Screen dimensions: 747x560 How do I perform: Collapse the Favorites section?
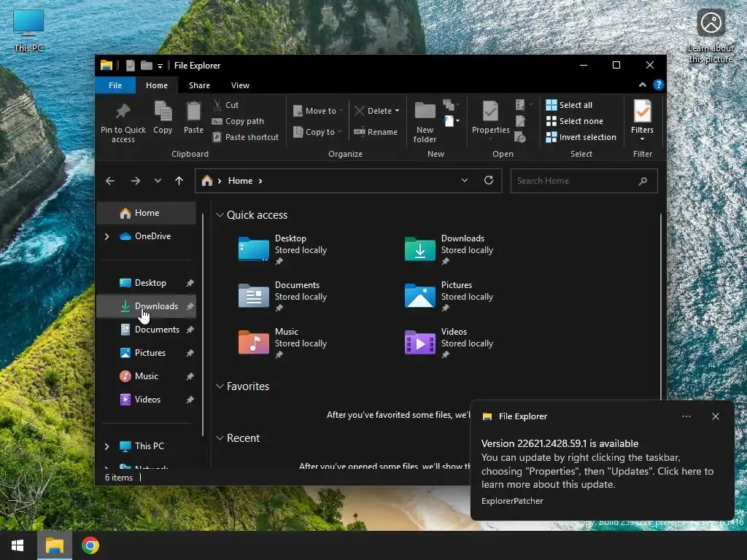[220, 386]
